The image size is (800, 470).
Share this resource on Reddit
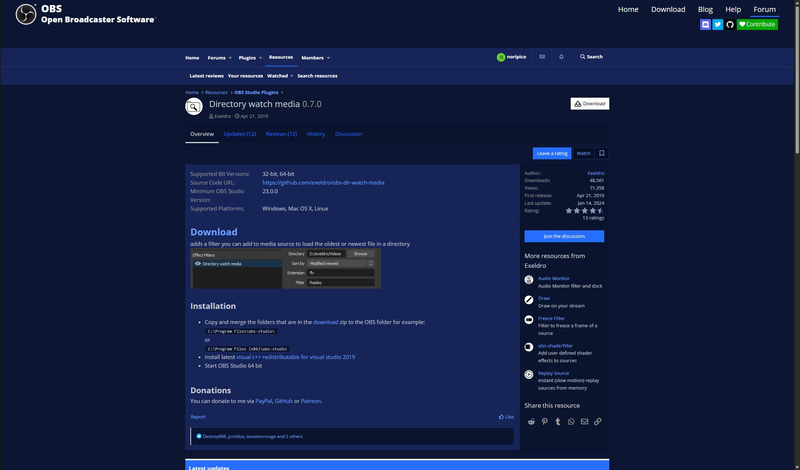[x=531, y=422]
